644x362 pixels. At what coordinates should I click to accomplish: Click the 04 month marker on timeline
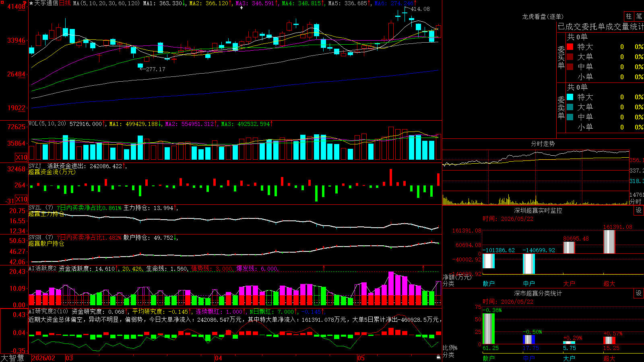(x=218, y=358)
